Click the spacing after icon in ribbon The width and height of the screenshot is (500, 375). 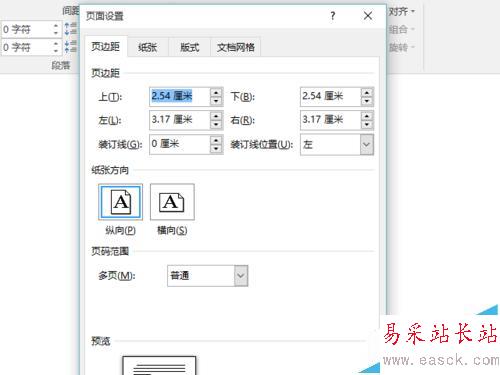tap(70, 46)
